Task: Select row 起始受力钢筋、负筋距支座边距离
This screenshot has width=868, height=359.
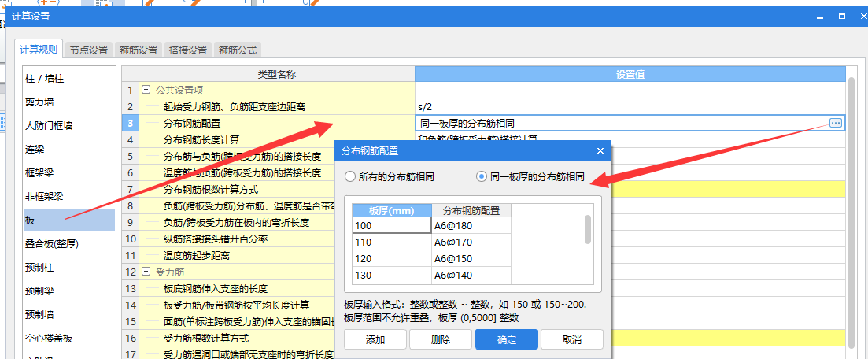Action: point(276,106)
